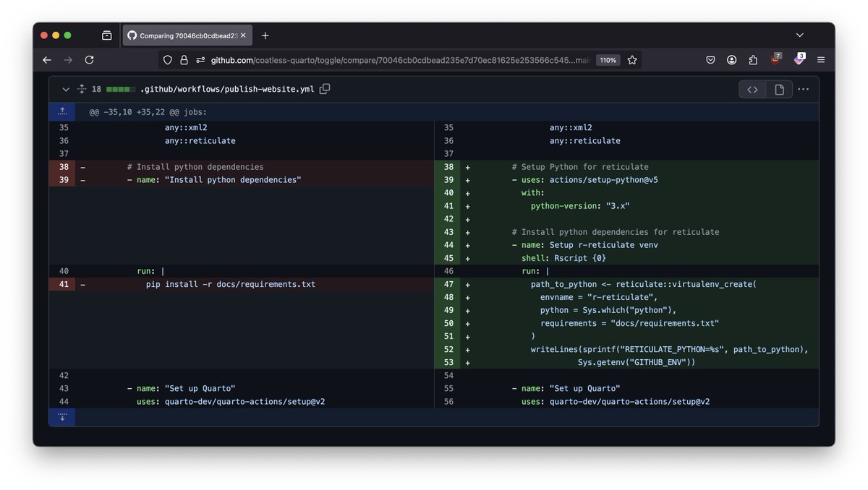Show site security padlock info
Viewport: 868px width, 490px height.
click(184, 60)
